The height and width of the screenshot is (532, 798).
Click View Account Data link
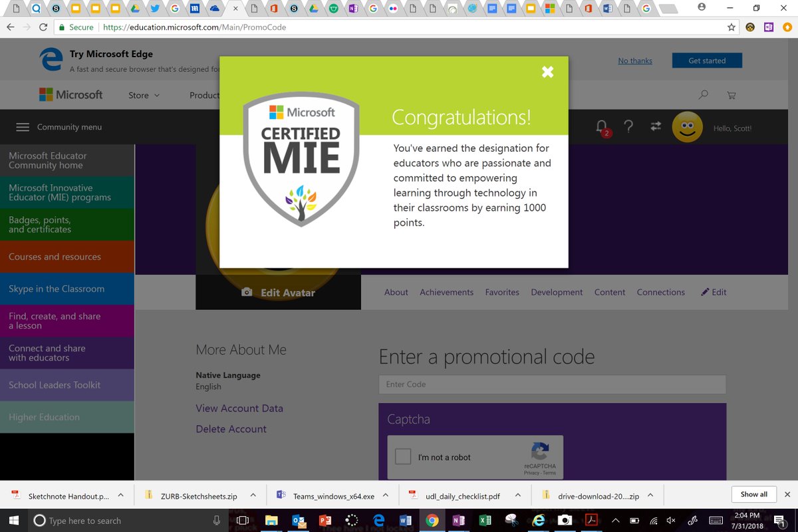coord(239,408)
